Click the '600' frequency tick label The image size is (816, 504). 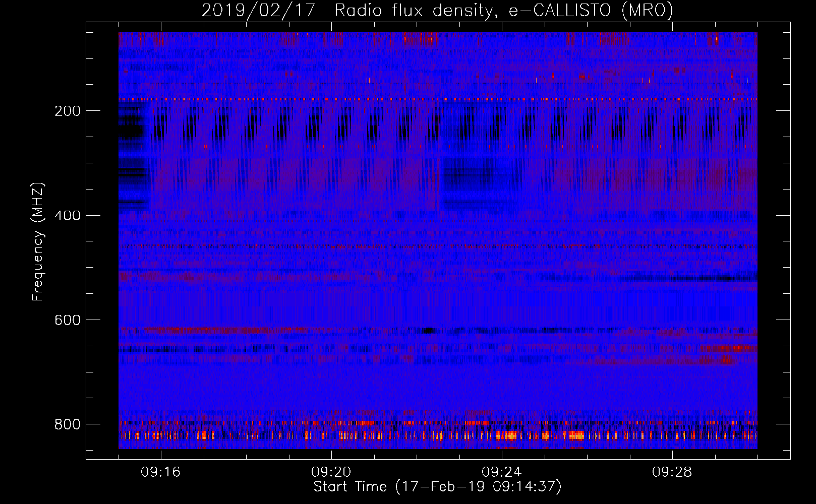pos(68,320)
